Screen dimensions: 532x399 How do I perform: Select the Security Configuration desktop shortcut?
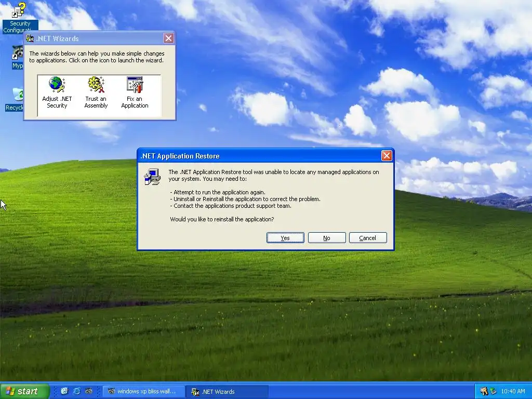[x=19, y=17]
